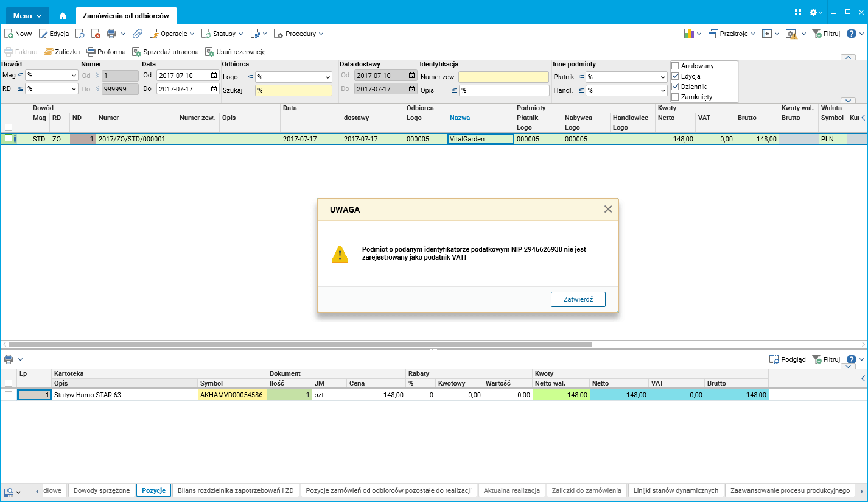This screenshot has width=868, height=502.
Task: Click the Numer zew. input field
Action: 503,77
